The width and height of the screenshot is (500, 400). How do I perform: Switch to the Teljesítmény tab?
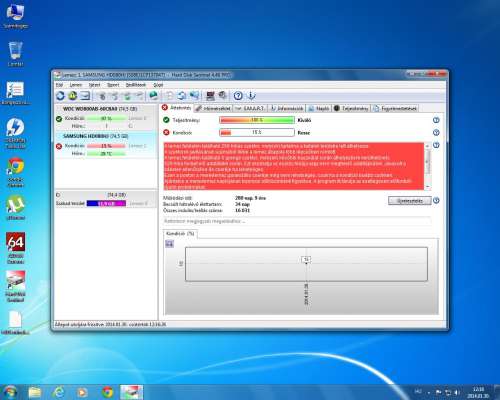tap(351, 108)
